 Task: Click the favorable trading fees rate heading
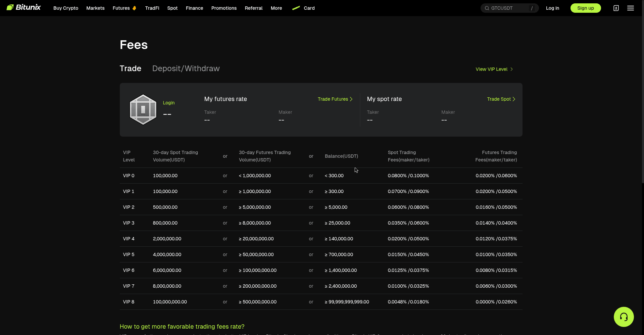pyautogui.click(x=182, y=327)
